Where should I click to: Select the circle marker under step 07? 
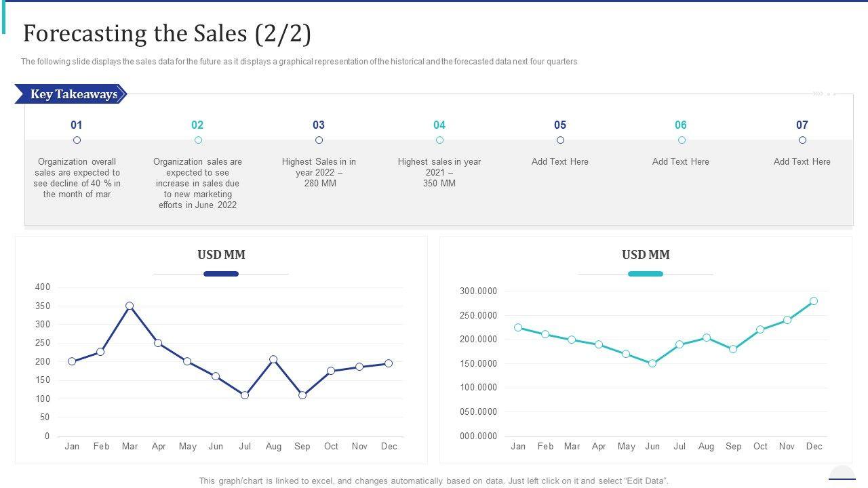click(x=802, y=140)
